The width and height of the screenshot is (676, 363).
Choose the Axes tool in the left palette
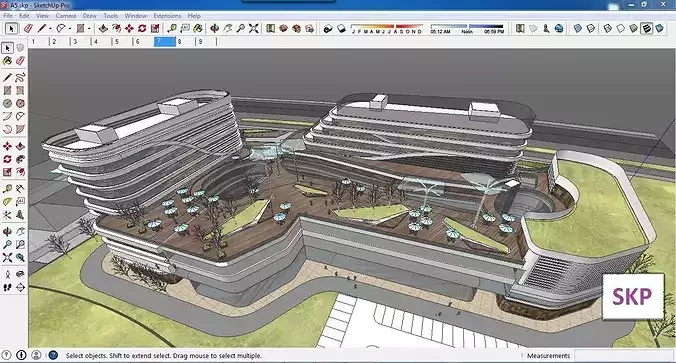[7, 215]
